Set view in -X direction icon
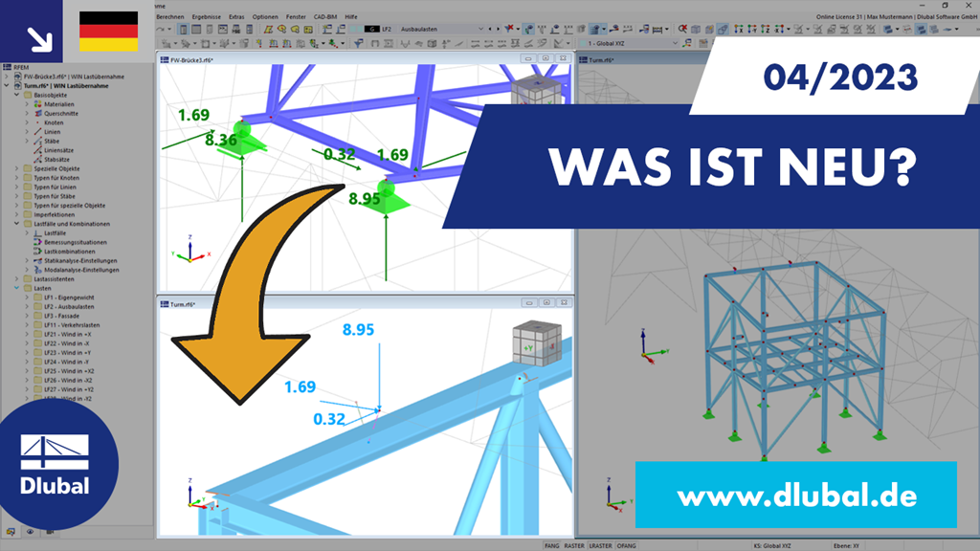Screen dimensions: 980x551 (779, 29)
